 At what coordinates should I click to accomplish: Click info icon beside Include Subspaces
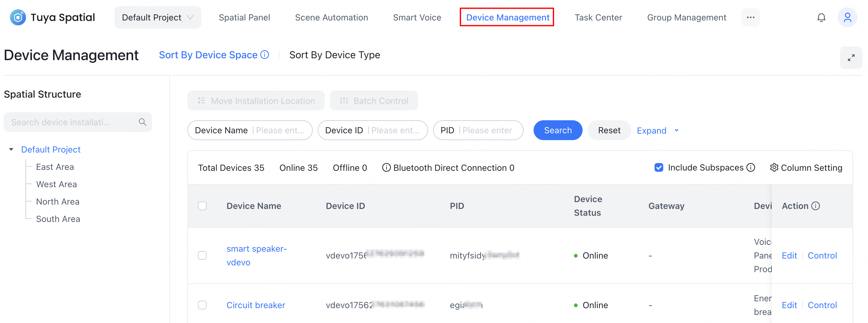(751, 167)
